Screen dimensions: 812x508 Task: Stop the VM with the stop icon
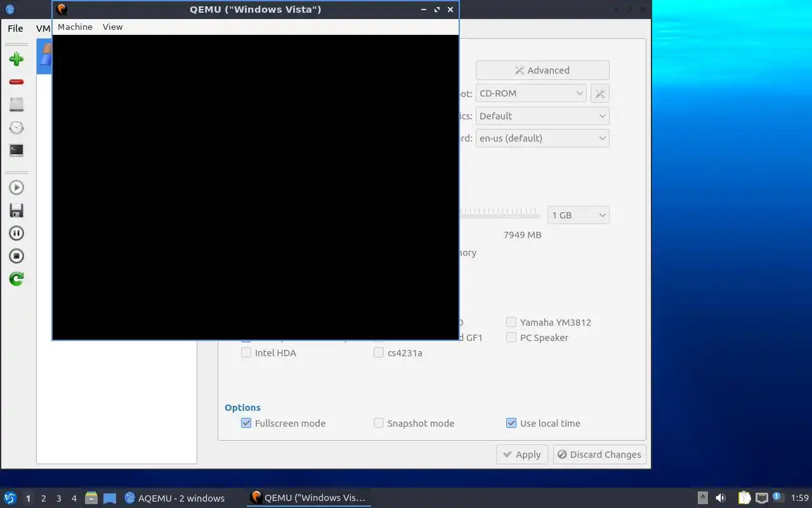(x=16, y=256)
